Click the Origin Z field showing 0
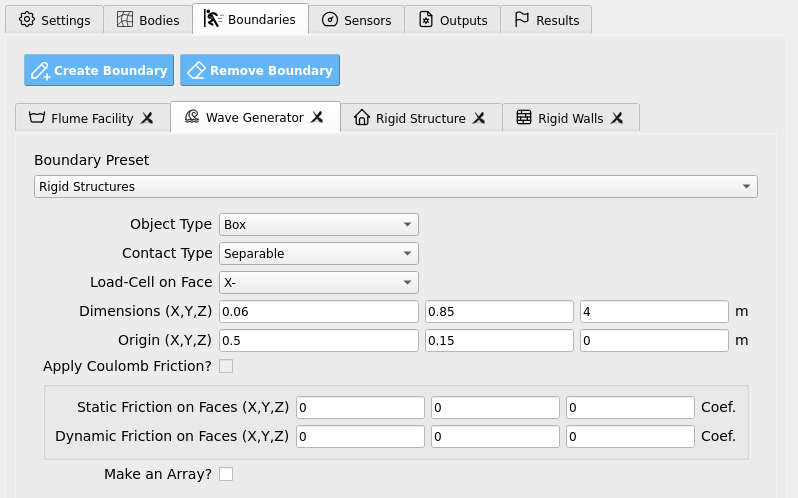 tap(654, 340)
